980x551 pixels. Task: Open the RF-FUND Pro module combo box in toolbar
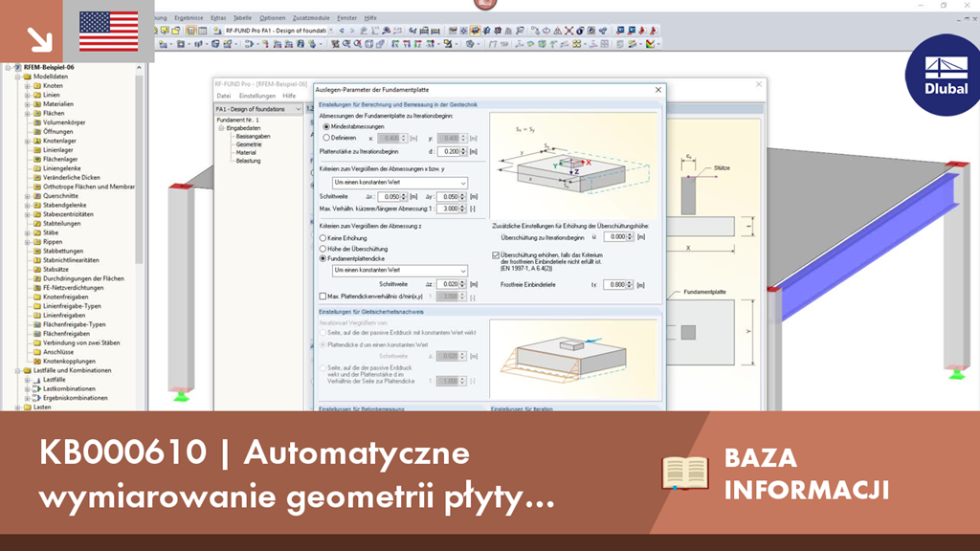point(279,31)
